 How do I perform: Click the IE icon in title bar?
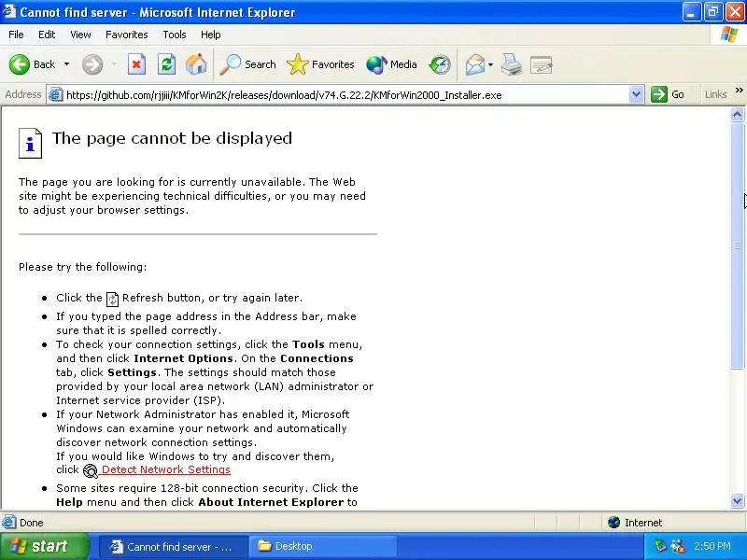point(8,11)
